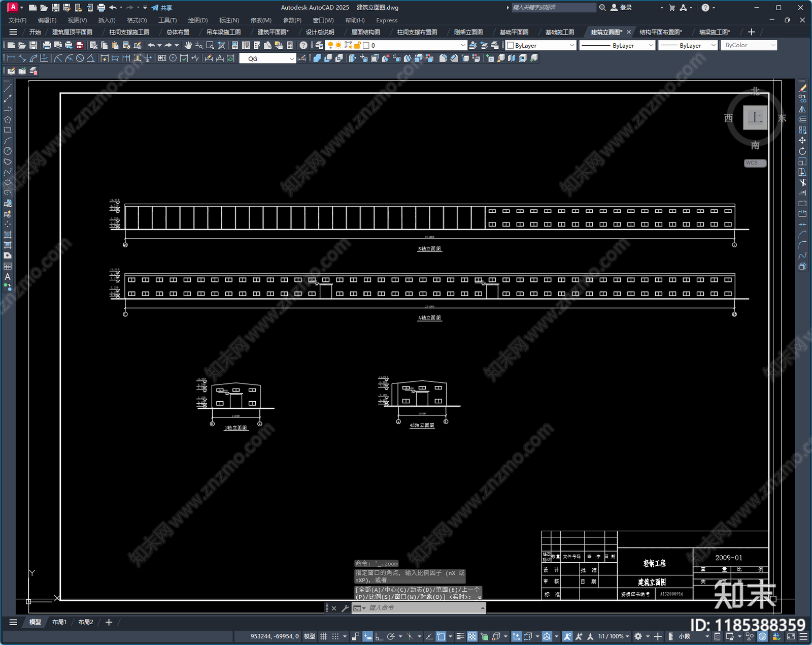Add a new drawing tab with plus
This screenshot has width=812, height=645.
752,32
